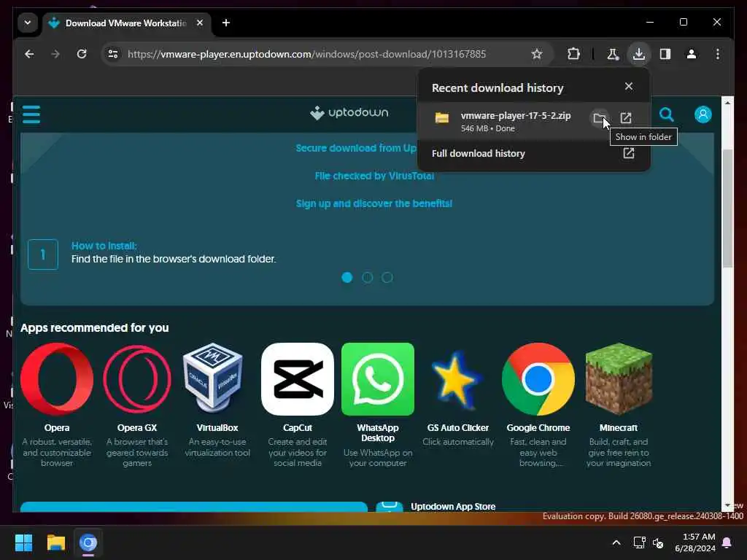Click Sign up and discover the benefits
This screenshot has width=747, height=560.
374,203
